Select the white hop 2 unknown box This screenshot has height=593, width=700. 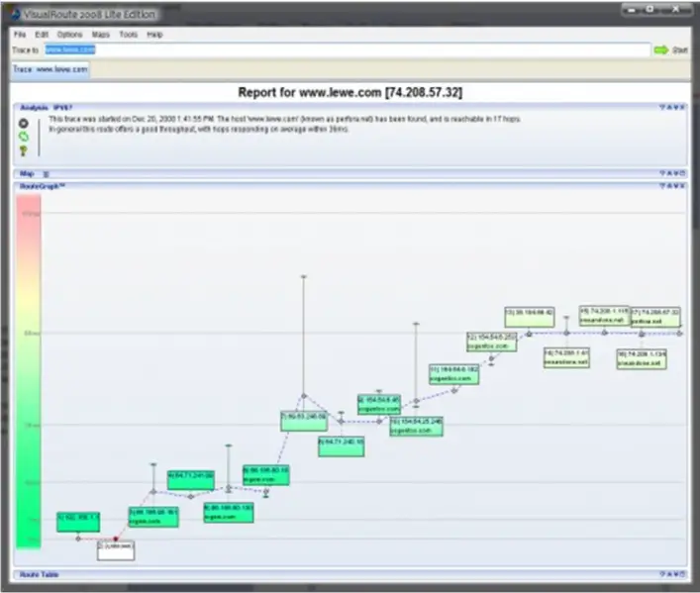point(116,551)
